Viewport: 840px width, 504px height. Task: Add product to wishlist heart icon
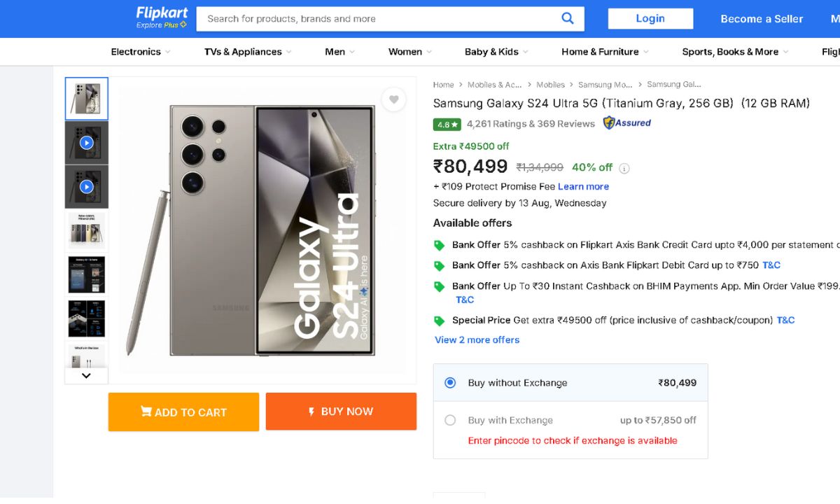point(394,100)
